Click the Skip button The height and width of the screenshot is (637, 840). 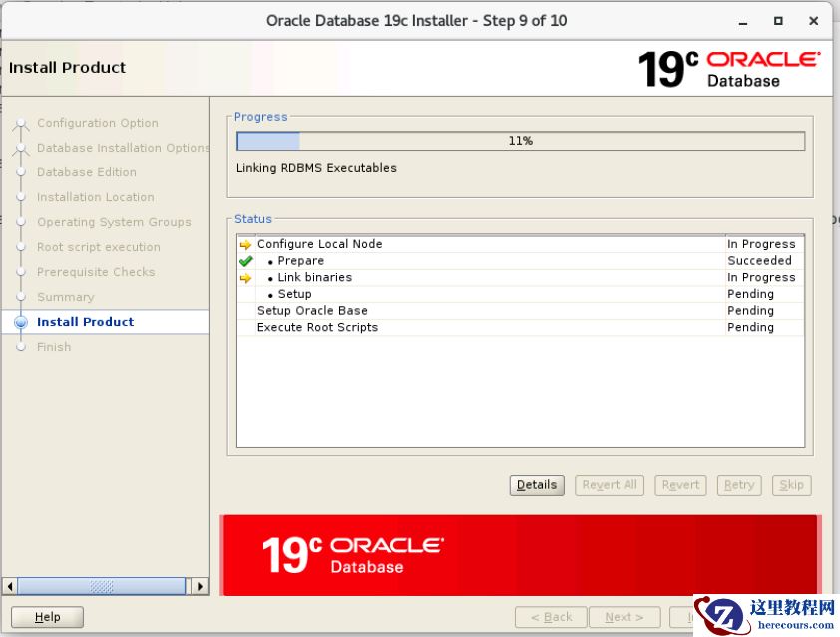[x=791, y=485]
